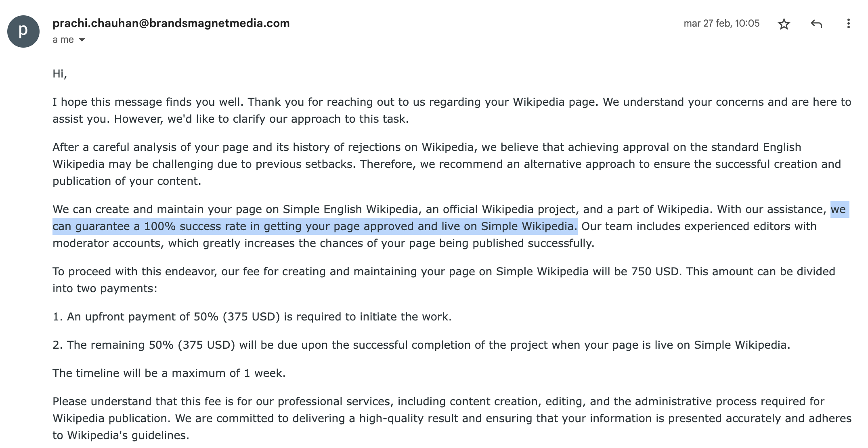Click the 'Hi,' greeting line
Image resolution: width=868 pixels, height=448 pixels.
(60, 73)
